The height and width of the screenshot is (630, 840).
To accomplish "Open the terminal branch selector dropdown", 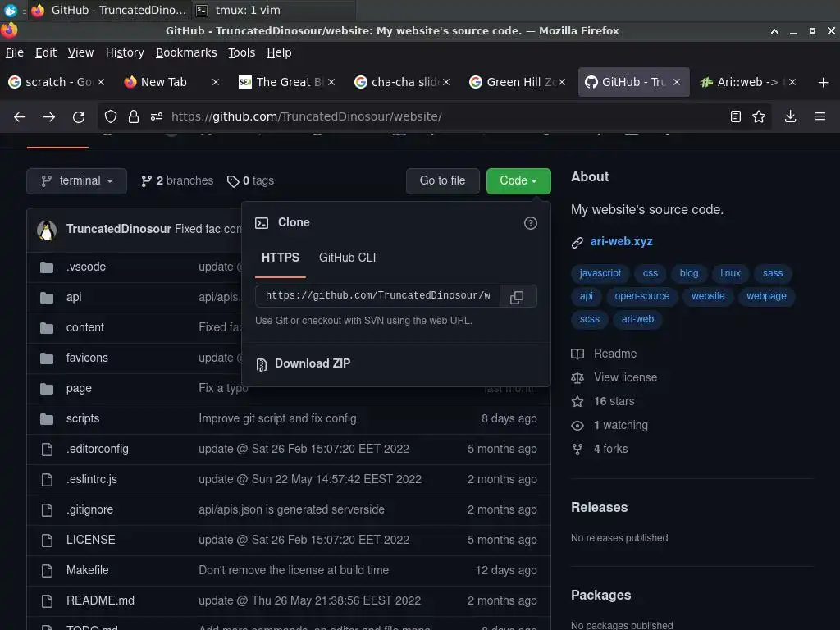I will 76,181.
